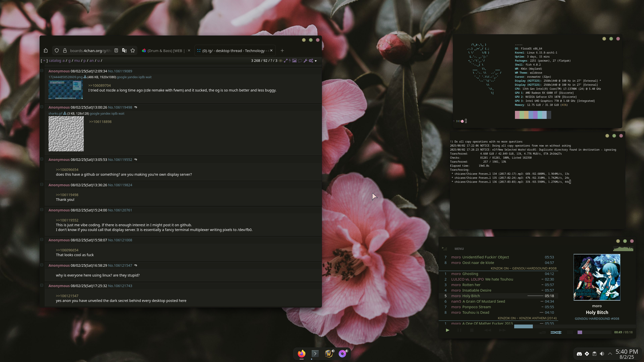Expand the sharks.gif grey texture thumbnail
The image size is (644, 362).
point(66,134)
